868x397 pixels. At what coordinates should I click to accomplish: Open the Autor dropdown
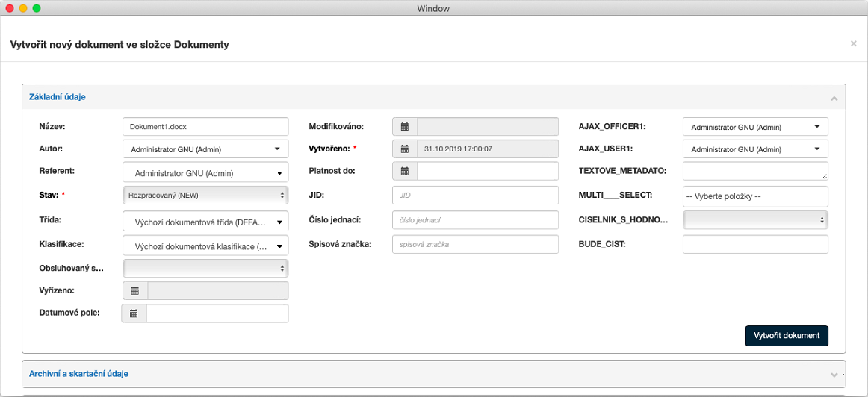(x=205, y=149)
